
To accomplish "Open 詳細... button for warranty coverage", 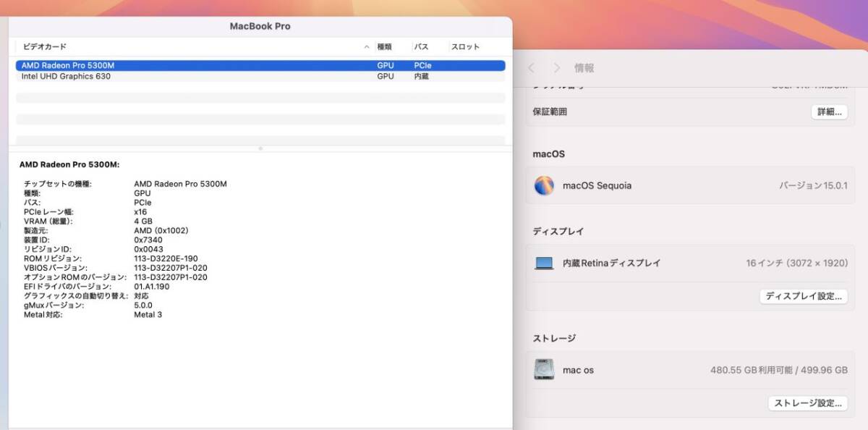I will pyautogui.click(x=829, y=112).
